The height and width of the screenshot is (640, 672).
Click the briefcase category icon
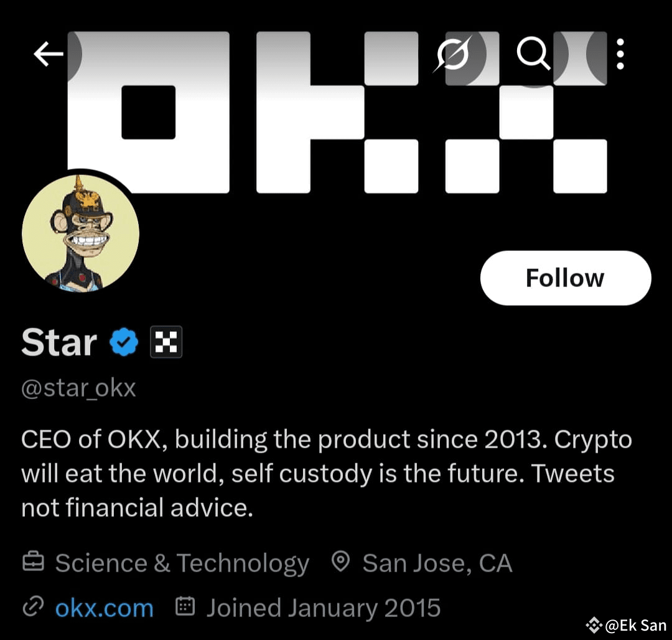click(x=33, y=562)
